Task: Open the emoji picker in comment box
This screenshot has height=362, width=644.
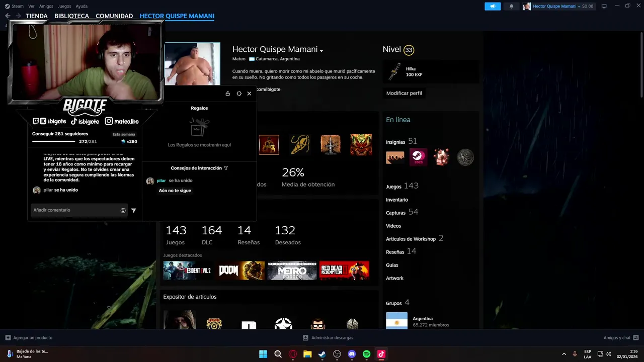Action: click(123, 210)
